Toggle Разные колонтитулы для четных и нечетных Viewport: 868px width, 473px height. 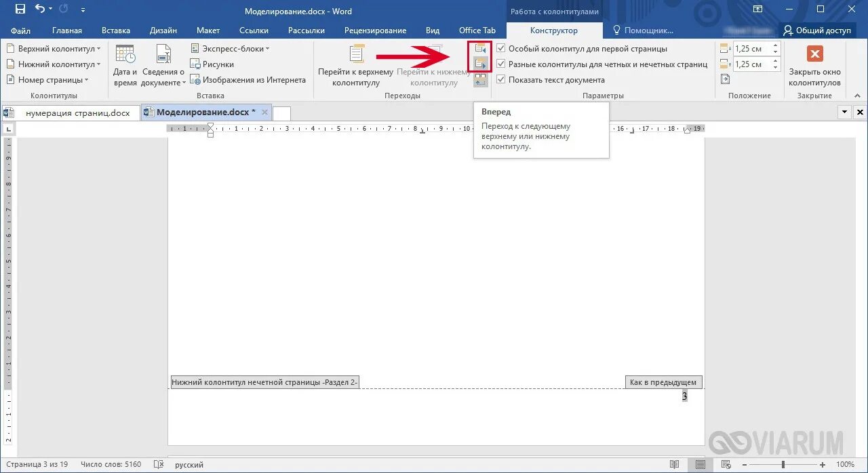[x=602, y=64]
